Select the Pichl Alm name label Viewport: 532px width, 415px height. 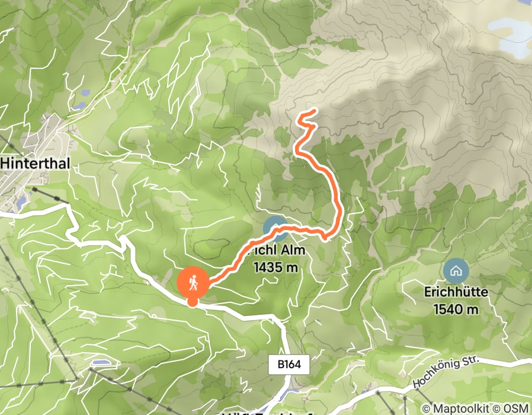[277, 251]
